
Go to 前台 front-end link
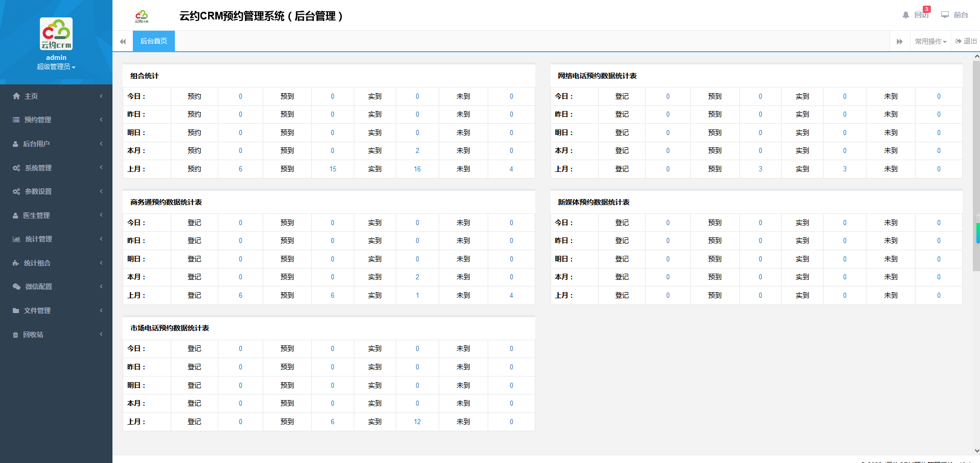[955, 15]
